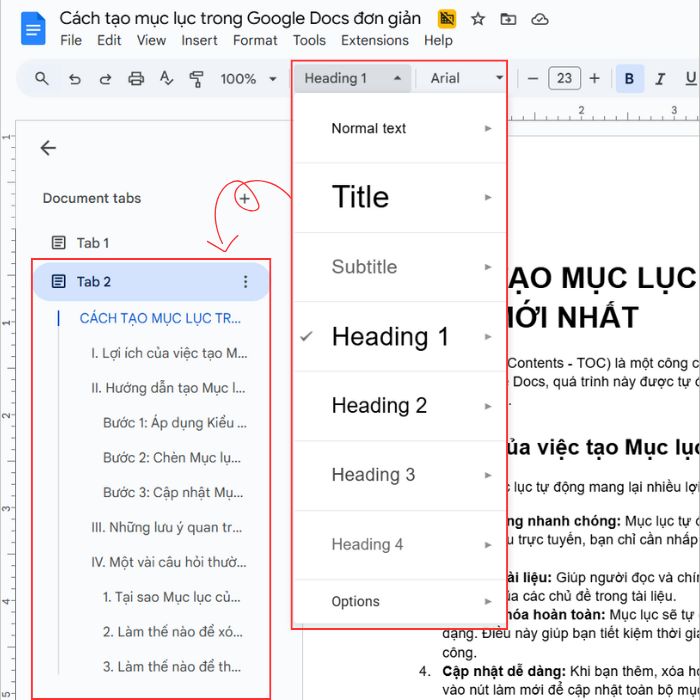Apply the Heading 2 style

tap(400, 406)
